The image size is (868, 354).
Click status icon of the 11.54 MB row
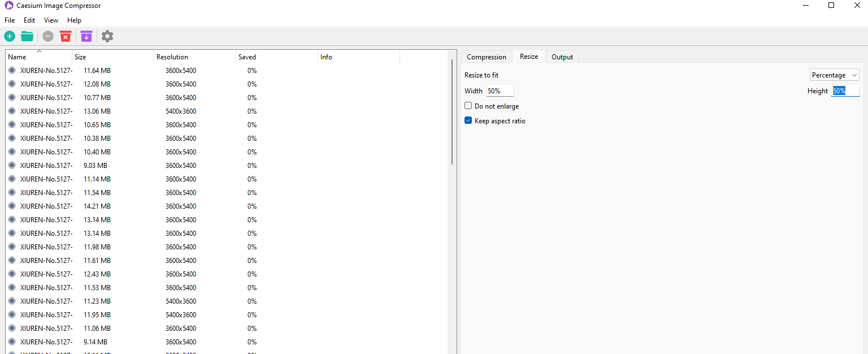12,193
